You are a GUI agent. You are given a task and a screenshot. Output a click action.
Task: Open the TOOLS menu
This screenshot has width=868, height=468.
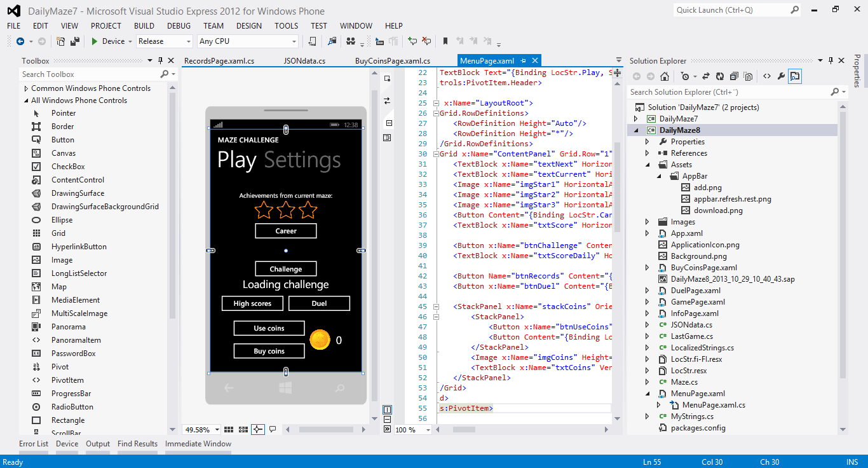click(286, 26)
